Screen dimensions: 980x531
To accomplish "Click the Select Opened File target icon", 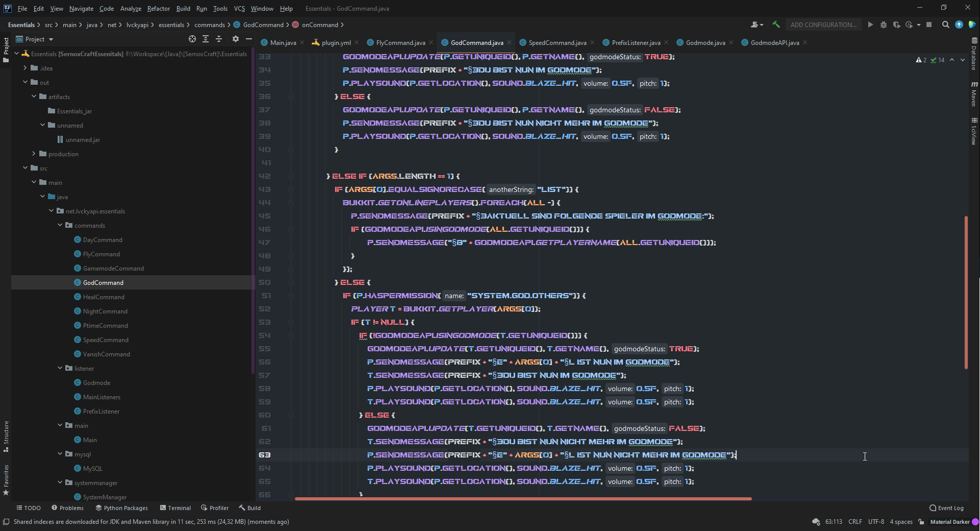I will 192,39.
